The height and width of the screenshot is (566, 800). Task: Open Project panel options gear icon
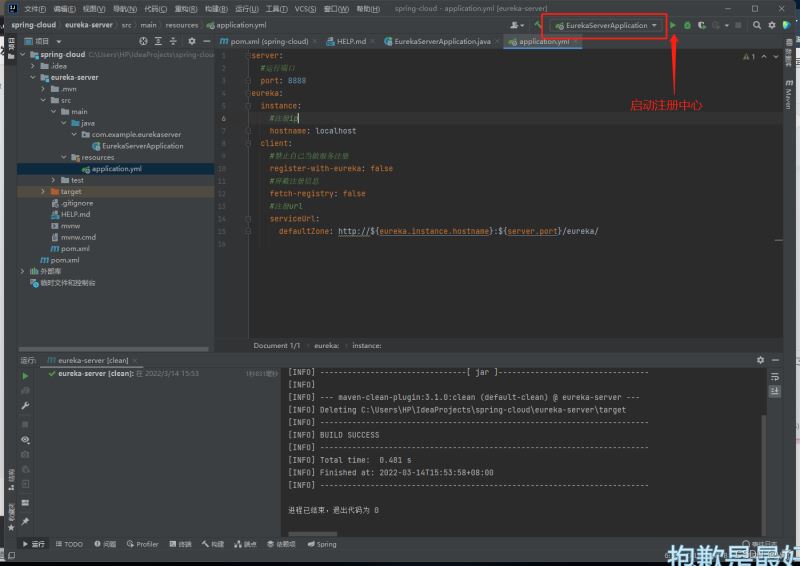[x=190, y=42]
